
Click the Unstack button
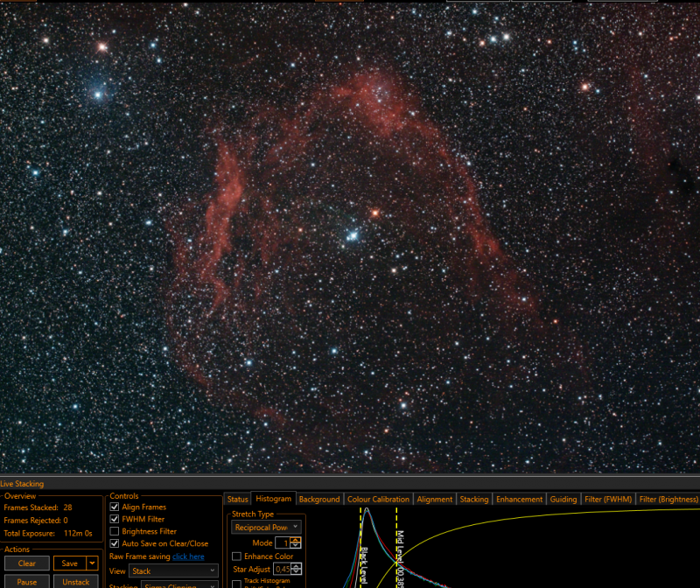76,582
